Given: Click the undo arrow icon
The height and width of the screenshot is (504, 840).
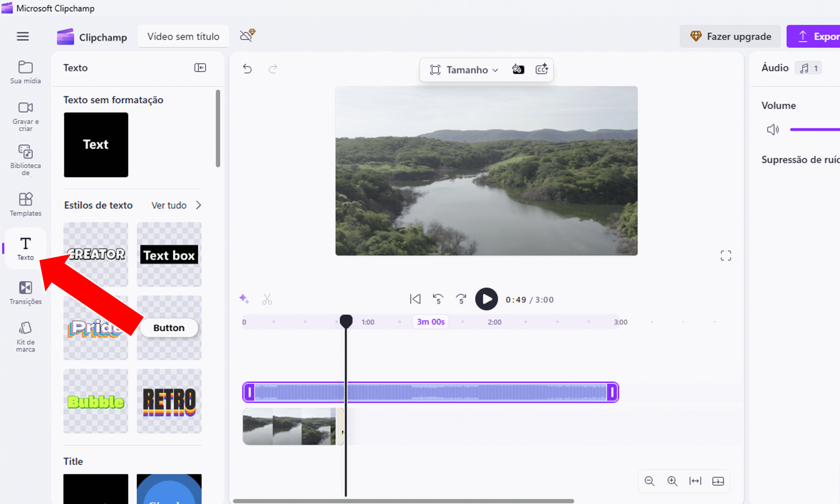Looking at the screenshot, I should coord(247,69).
